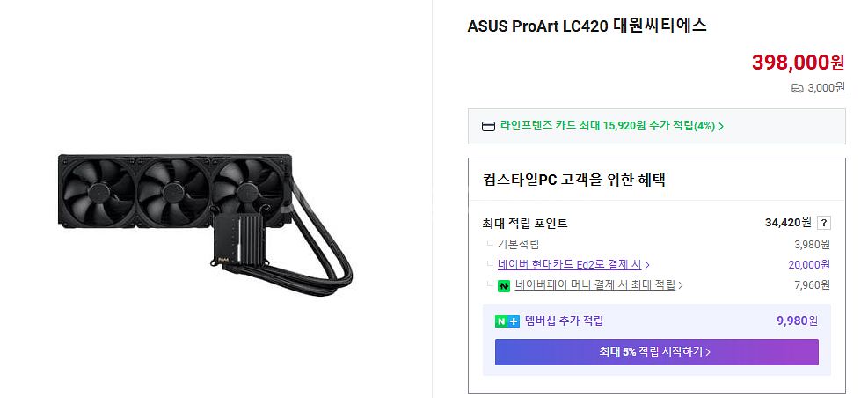Screen dimensions: 868x398
Task: Open the 네이버 현대카드 Ed2로 결제 시 link
Action: tap(569, 264)
